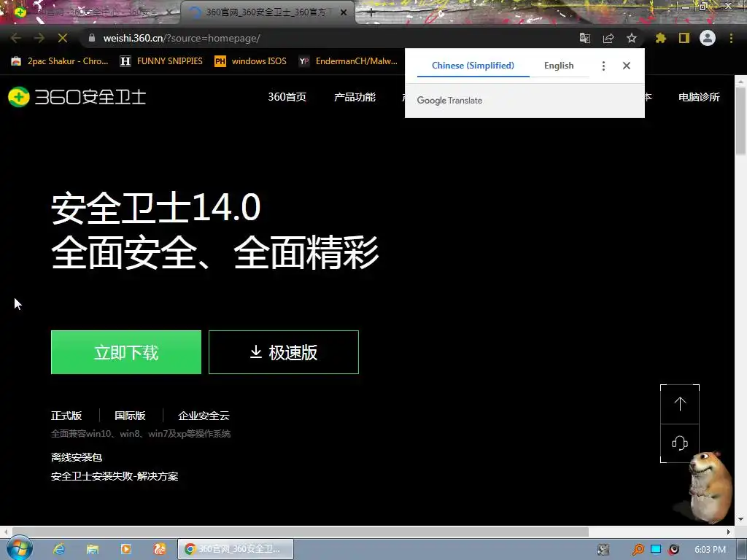Click the customer service headset icon

pos(680,443)
